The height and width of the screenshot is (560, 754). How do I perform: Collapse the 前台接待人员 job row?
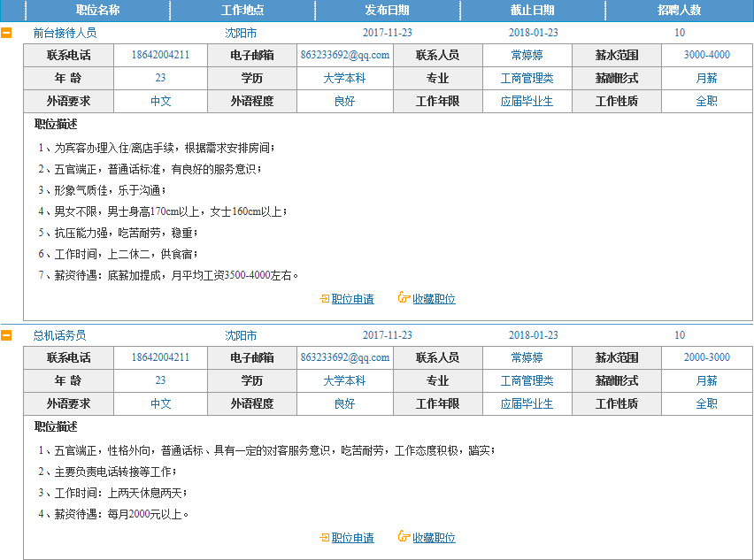pos(6,33)
